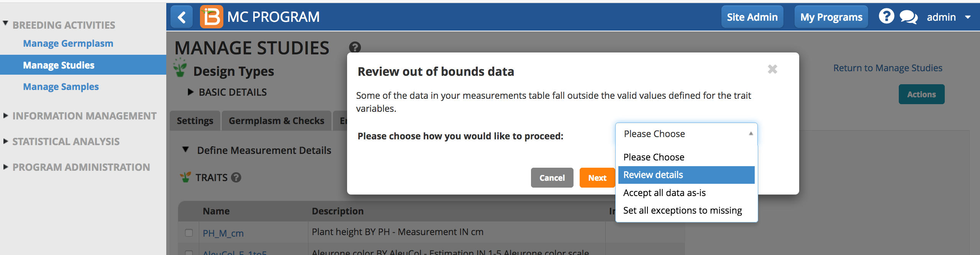Open the admin user dropdown
This screenshot has width=980, height=255.
coord(948,17)
